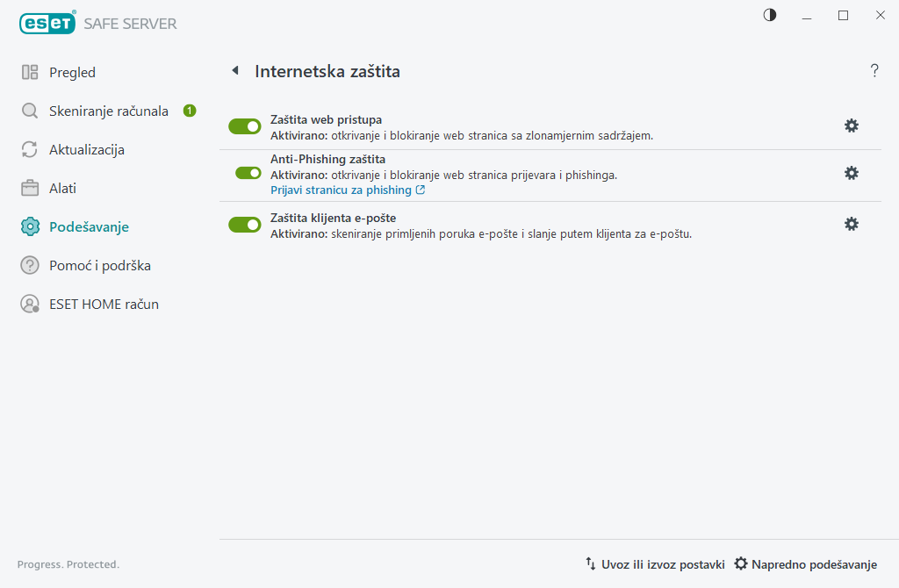Click the ESET logo

point(47,24)
